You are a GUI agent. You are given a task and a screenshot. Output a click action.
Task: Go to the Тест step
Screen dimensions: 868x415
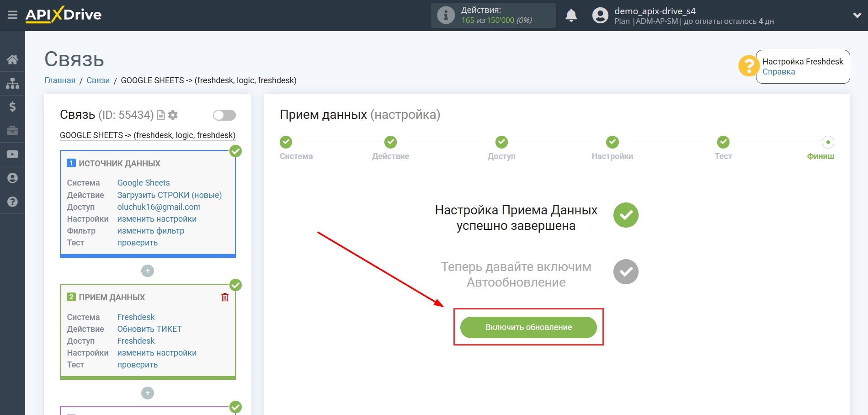tap(723, 142)
